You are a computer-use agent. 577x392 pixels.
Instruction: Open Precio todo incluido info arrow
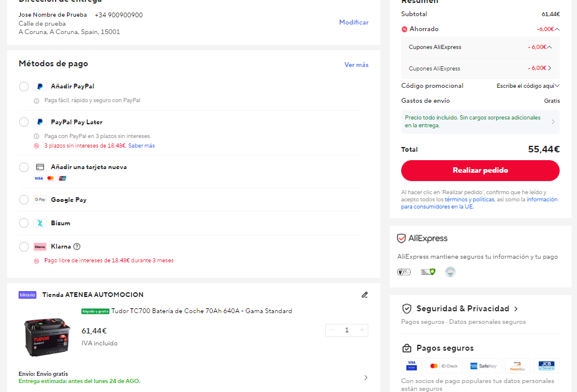click(x=553, y=122)
